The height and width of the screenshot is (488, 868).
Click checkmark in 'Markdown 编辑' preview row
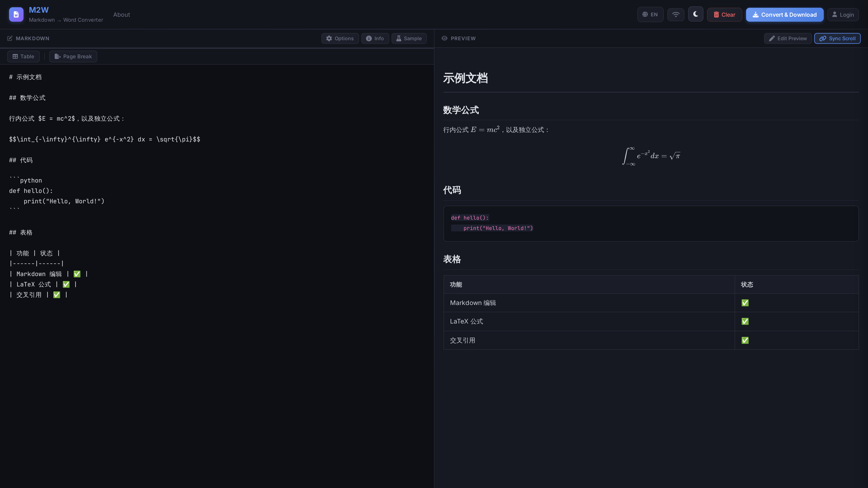(x=745, y=303)
